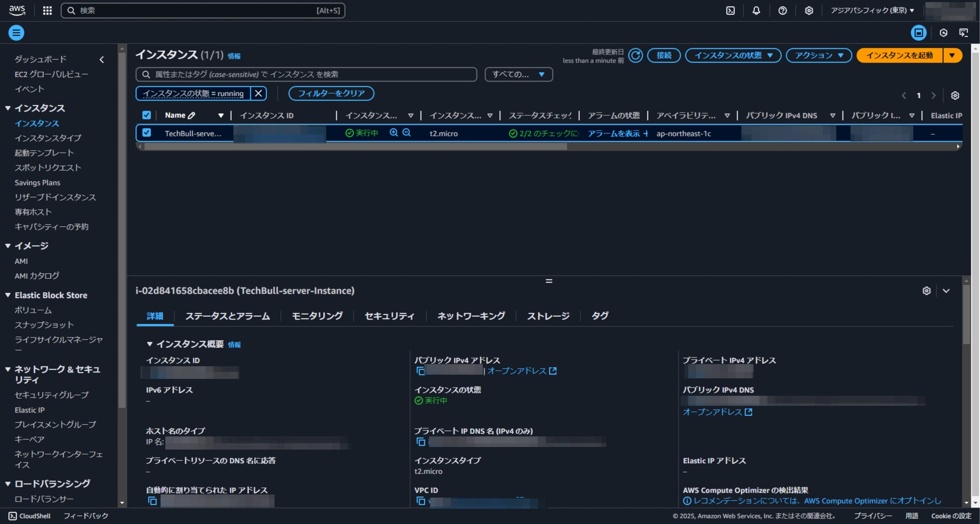
Task: Open the セキュリティグループ sidebar link
Action: click(52, 395)
